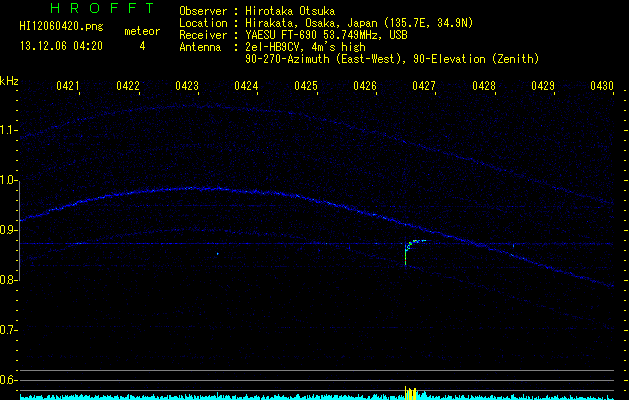Click the 0.6 kHz axis label
Screen dimensions: 629x400
[9, 380]
